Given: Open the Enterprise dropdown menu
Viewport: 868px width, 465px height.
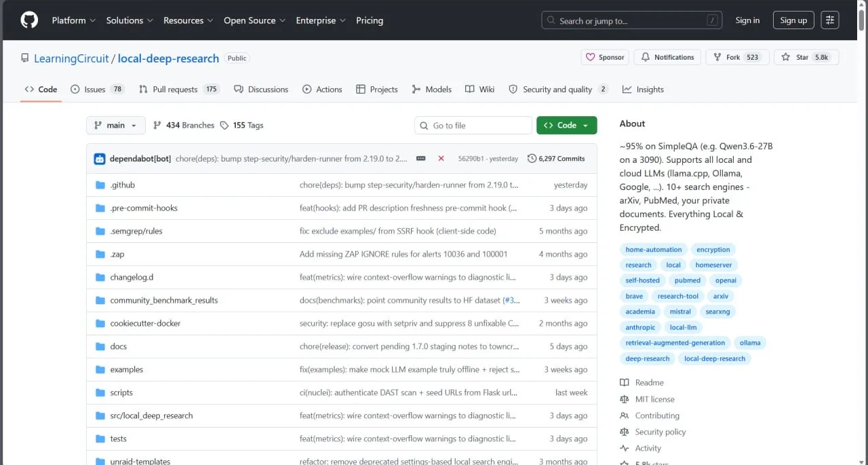Looking at the screenshot, I should coord(321,20).
